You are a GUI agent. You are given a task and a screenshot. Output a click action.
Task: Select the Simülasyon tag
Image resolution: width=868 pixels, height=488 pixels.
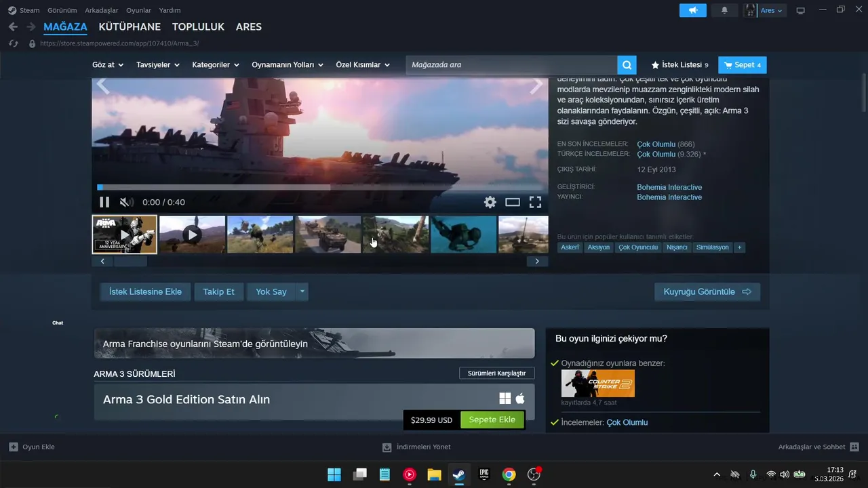[712, 247]
